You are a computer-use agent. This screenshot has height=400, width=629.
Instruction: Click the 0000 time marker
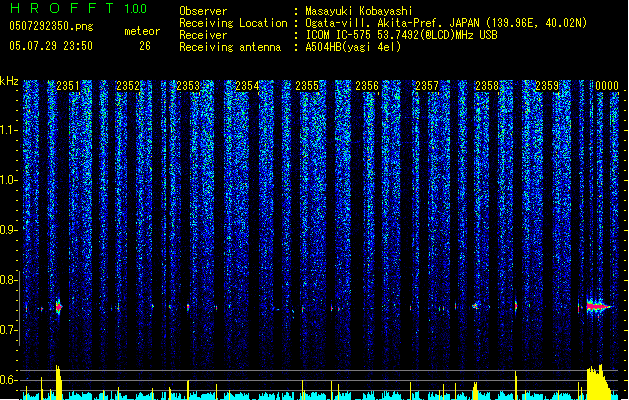607,86
